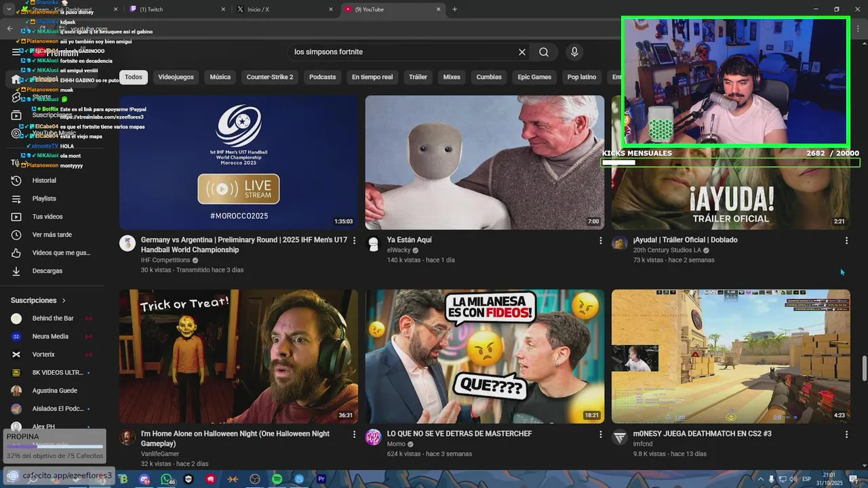Viewport: 868px width, 488px height.
Task: Open 20th Century Studios LA avatar
Action: pos(619,243)
